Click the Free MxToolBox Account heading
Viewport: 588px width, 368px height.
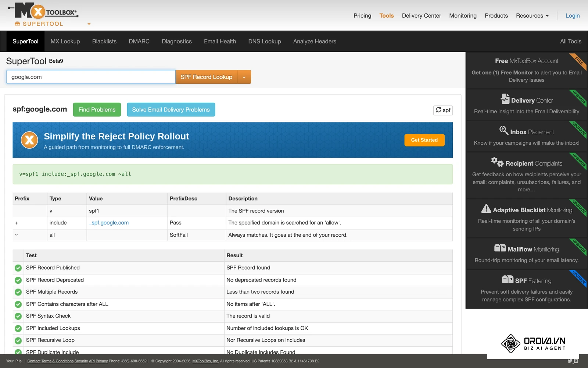pyautogui.click(x=526, y=61)
